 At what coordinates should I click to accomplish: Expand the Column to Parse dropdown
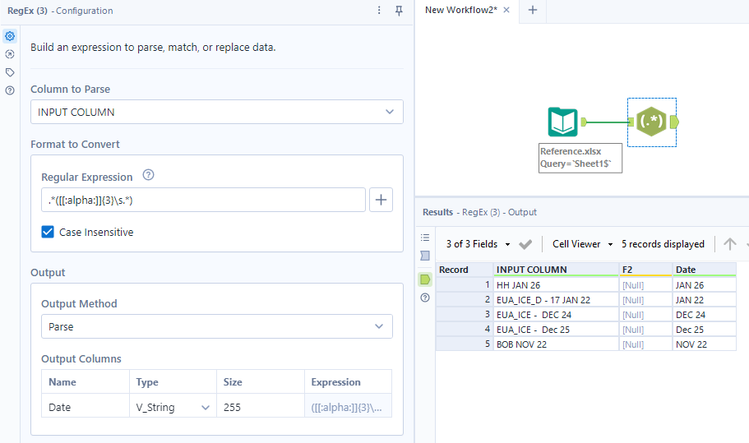[217, 112]
